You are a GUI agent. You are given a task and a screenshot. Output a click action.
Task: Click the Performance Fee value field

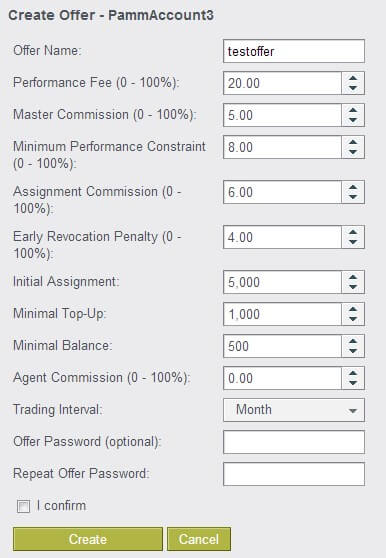pyautogui.click(x=282, y=83)
